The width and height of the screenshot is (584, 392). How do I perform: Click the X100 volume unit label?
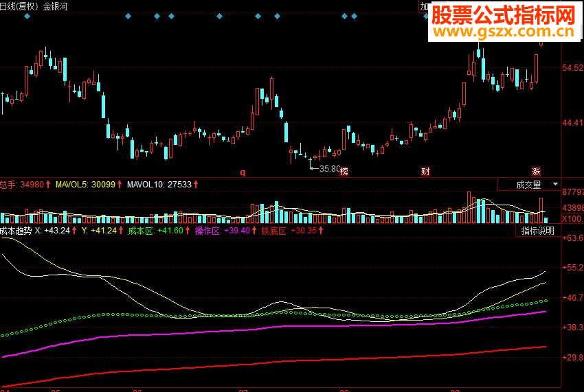(572, 218)
